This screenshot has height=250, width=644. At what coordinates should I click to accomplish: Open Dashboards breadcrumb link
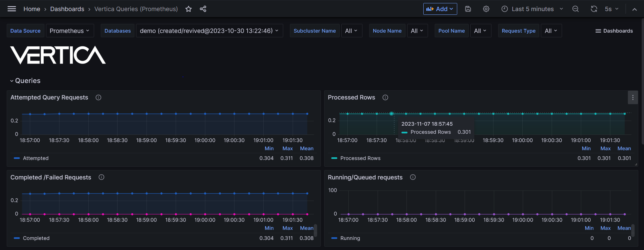[x=67, y=9]
